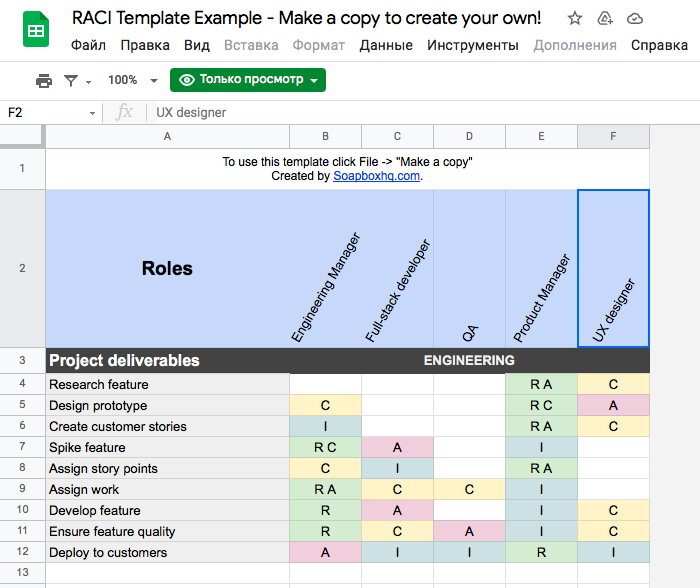Click the Project deliverables cell
Image resolution: width=700 pixels, height=588 pixels.
[x=167, y=361]
